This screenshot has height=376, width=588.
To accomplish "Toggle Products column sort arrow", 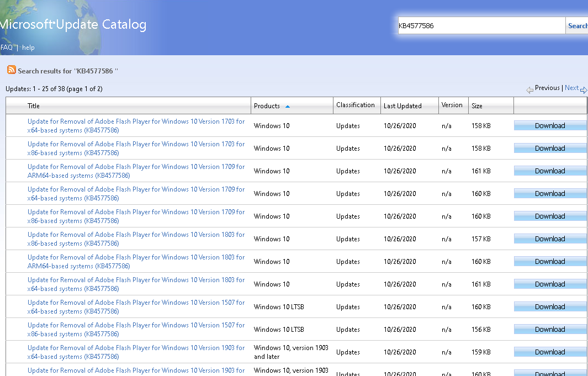I will pyautogui.click(x=288, y=107).
